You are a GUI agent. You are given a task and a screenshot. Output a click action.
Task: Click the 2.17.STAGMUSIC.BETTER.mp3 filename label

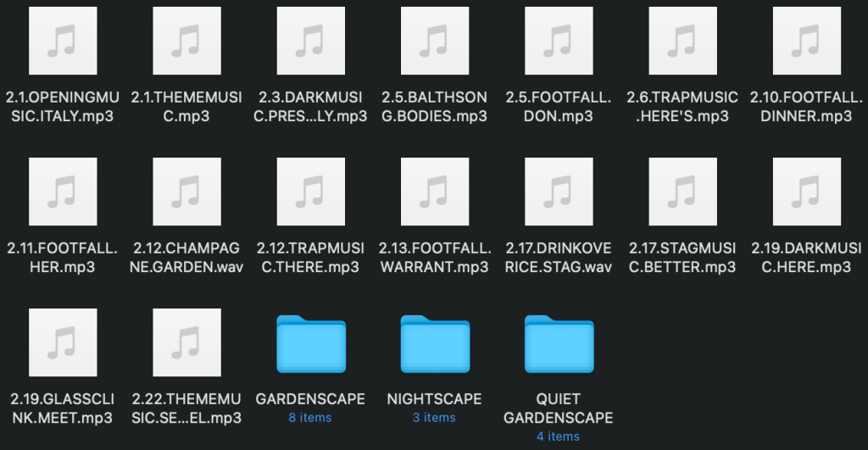tap(682, 258)
